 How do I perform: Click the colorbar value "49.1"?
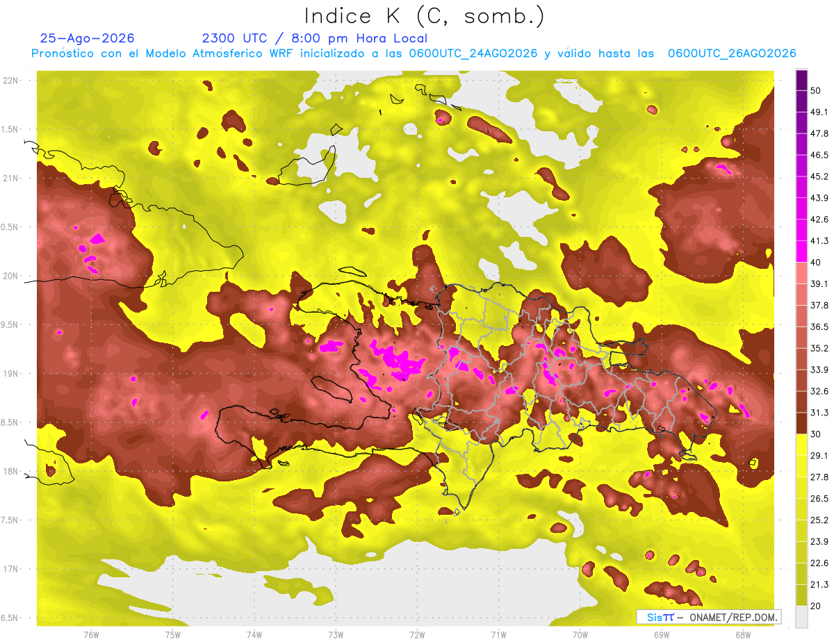point(819,113)
